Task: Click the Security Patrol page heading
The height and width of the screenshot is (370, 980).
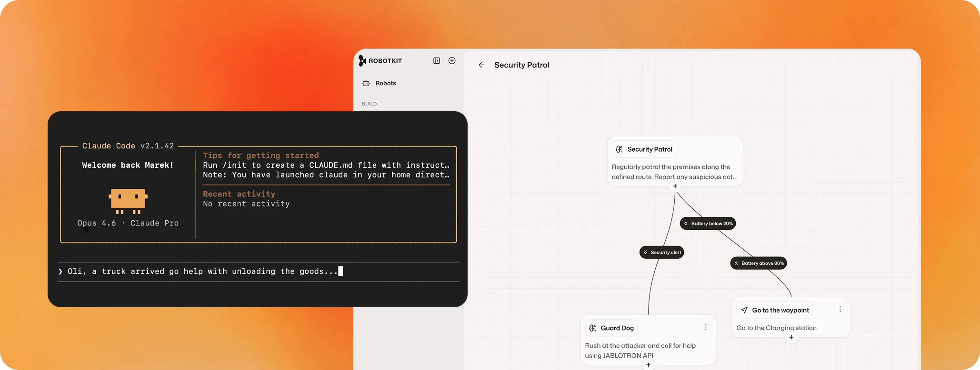Action: click(521, 65)
